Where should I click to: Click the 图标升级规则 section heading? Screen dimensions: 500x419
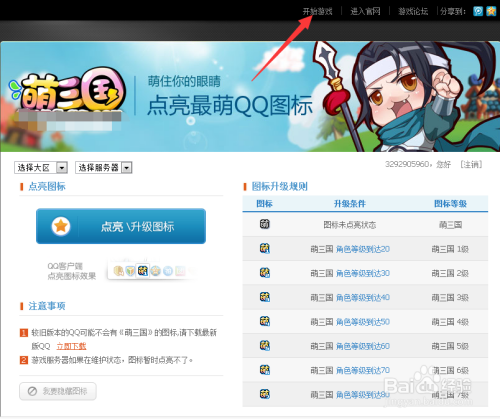[280, 186]
